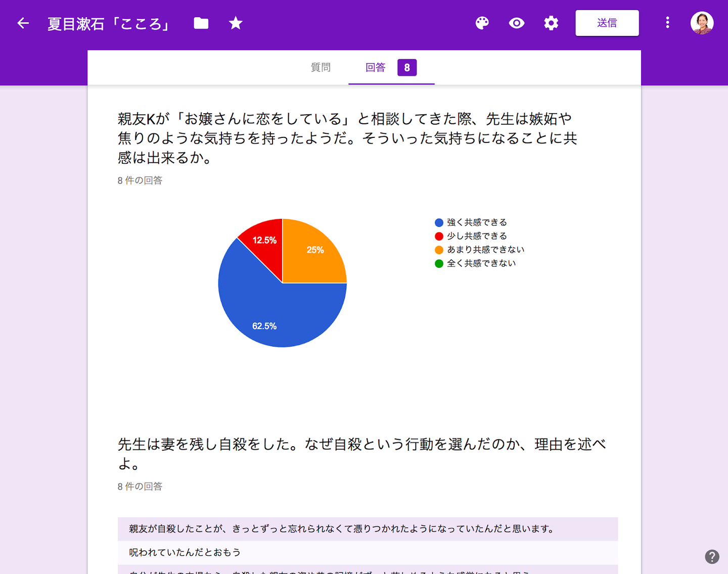Select the 回答 tab
This screenshot has width=728, height=574.
click(376, 67)
